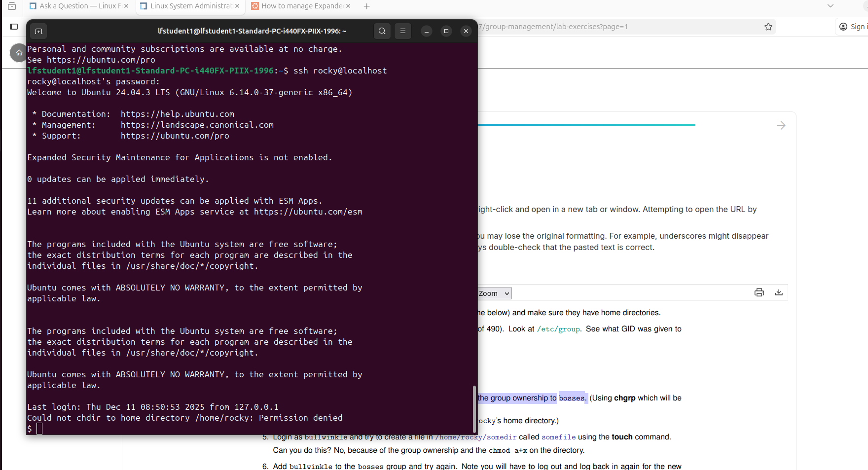
Task: Click '/home/rocky/somedir' in step 5
Action: coord(475,437)
